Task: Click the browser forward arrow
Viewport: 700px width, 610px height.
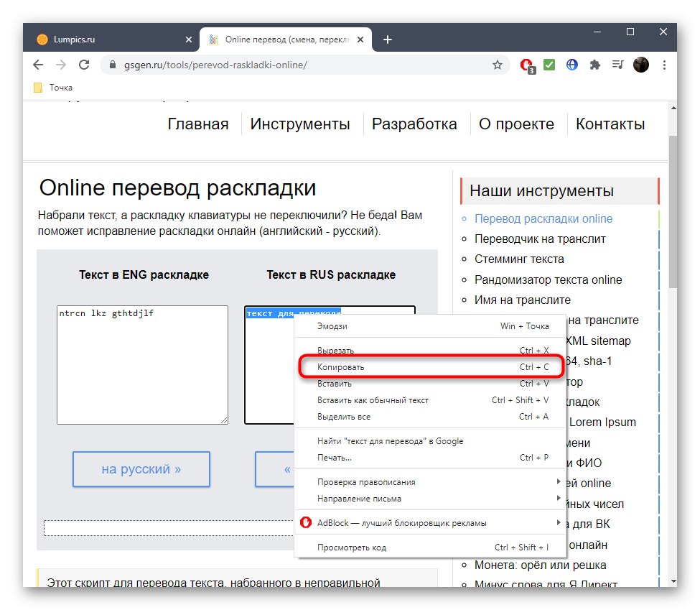Action: click(x=61, y=65)
